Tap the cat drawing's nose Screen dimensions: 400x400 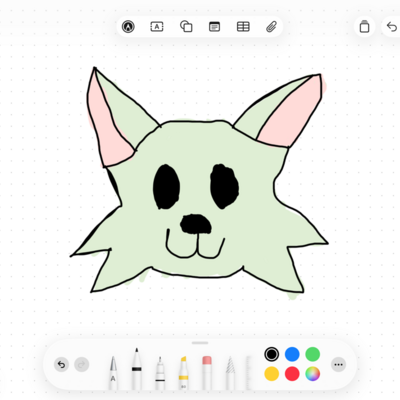click(x=196, y=224)
